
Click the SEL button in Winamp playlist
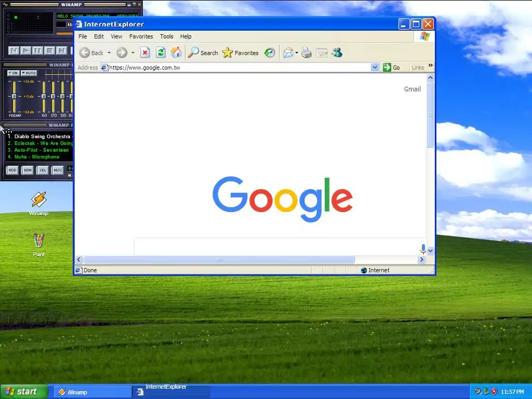point(43,170)
